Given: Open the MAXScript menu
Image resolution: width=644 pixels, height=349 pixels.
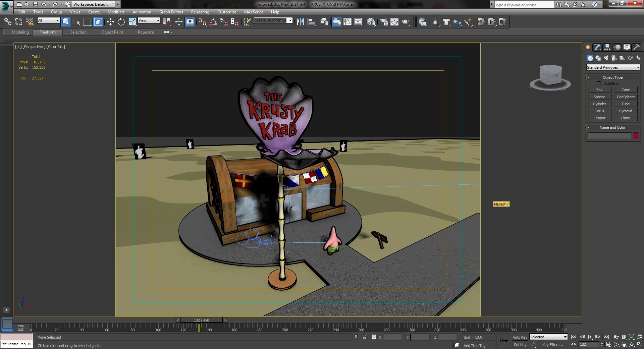Looking at the screenshot, I should point(253,12).
